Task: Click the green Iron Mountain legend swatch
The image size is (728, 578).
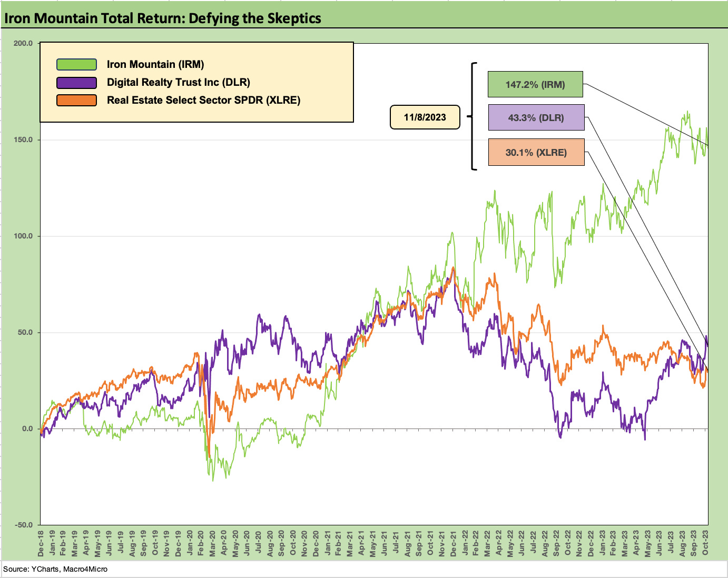Action: tap(76, 65)
